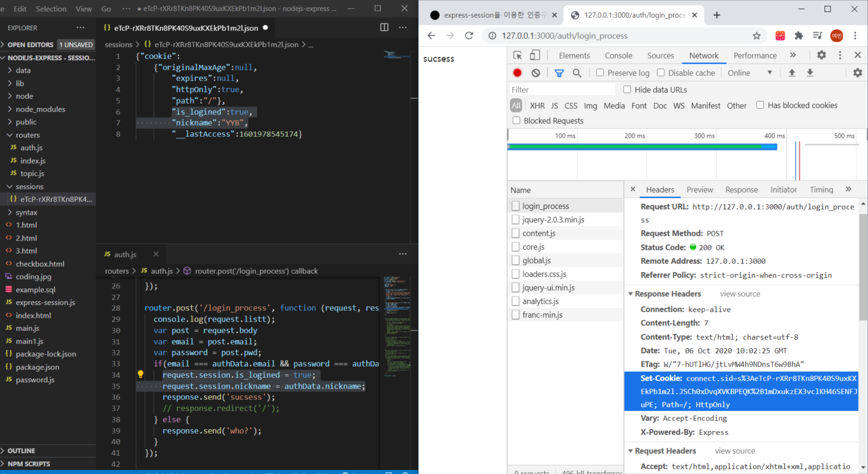Collapse the Request Headers section

631,451
